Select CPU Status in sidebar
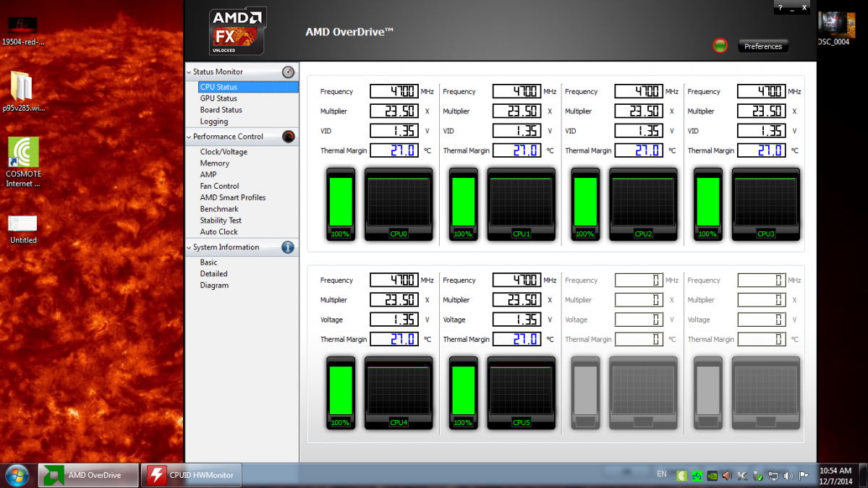The width and height of the screenshot is (868, 488). (x=248, y=87)
